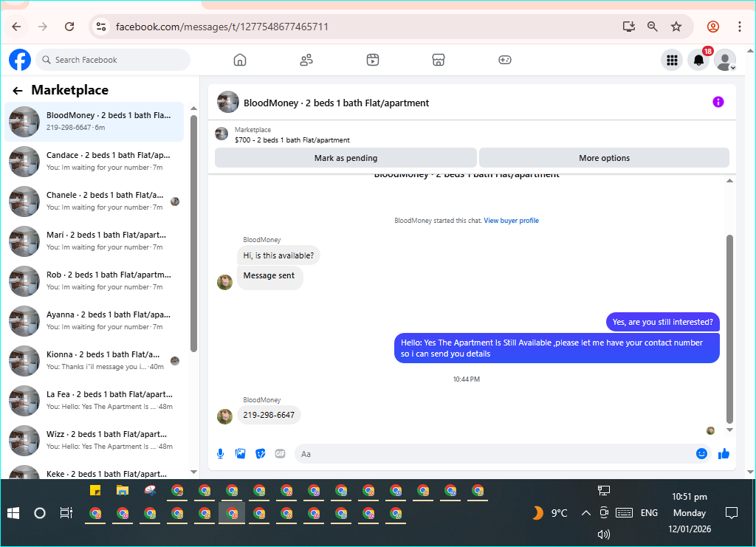Choose a sticker icon in composer
Viewport: 756px width, 547px height.
[x=261, y=453]
